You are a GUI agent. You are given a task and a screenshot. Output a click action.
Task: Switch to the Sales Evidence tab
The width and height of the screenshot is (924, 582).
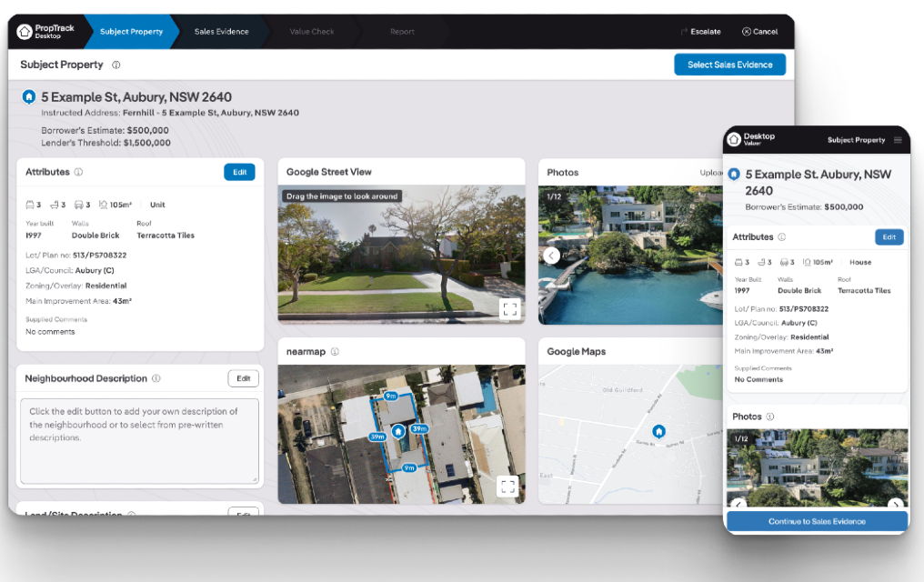221,30
